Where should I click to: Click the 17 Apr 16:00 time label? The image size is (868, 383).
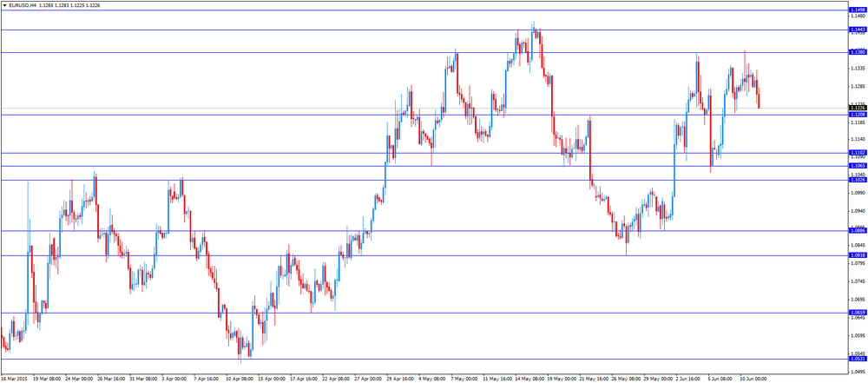tap(304, 379)
